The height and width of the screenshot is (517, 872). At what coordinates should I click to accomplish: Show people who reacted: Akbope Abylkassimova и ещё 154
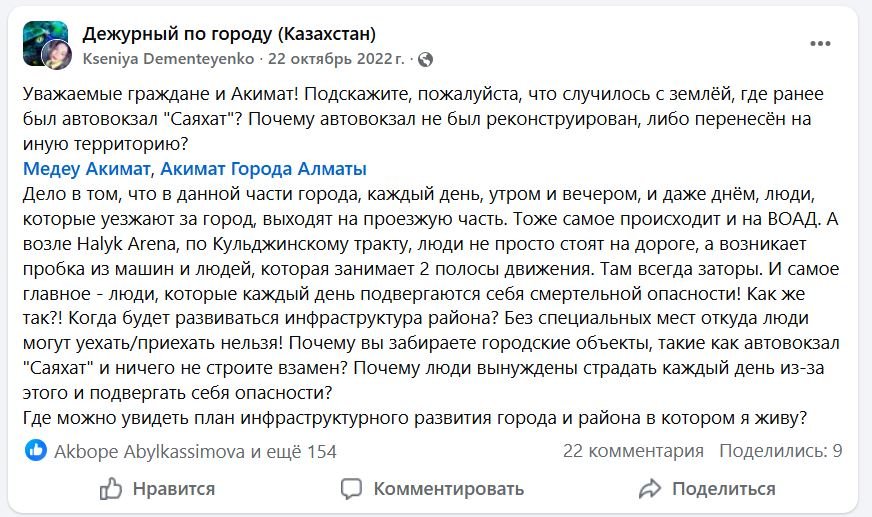(x=195, y=451)
